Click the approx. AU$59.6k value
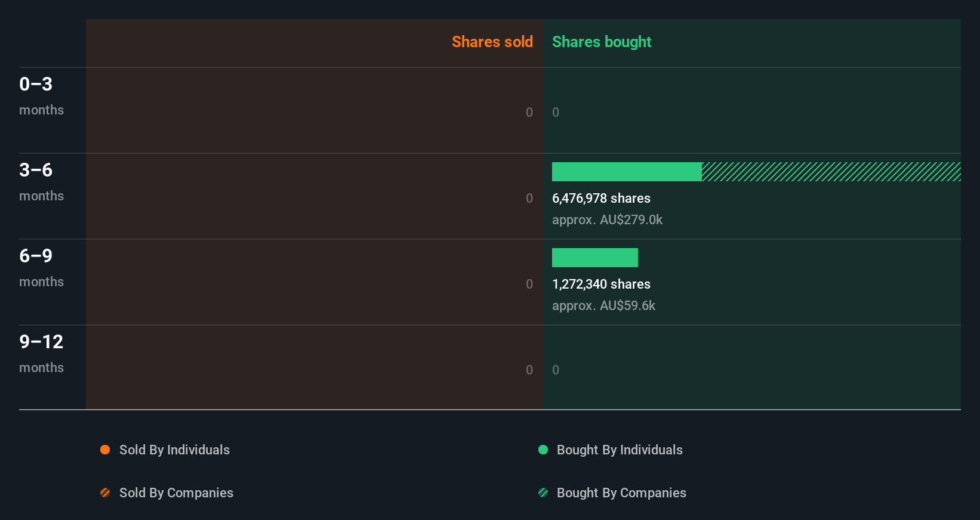The height and width of the screenshot is (520, 980). 603,305
